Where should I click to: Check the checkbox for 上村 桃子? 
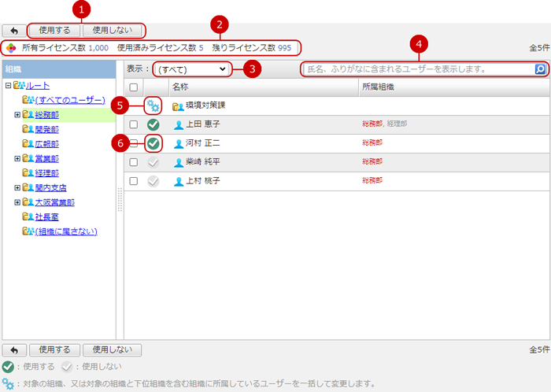(134, 181)
